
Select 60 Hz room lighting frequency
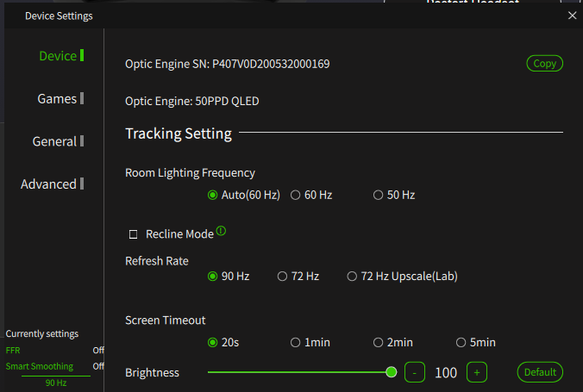click(x=296, y=195)
